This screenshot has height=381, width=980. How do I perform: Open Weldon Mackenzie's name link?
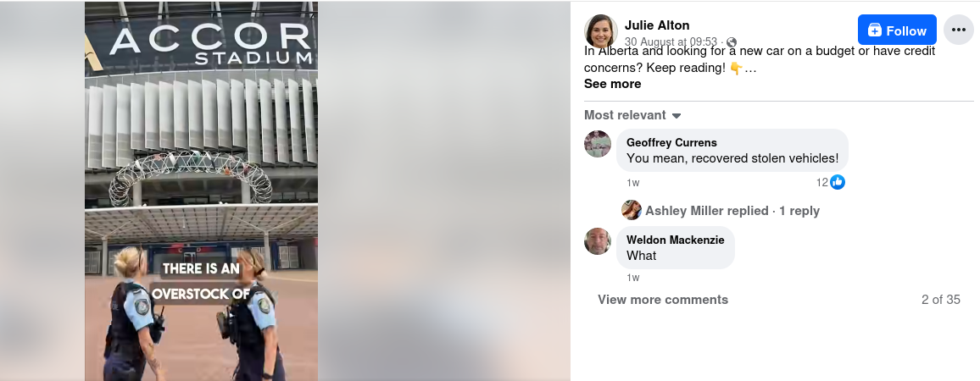pos(675,240)
